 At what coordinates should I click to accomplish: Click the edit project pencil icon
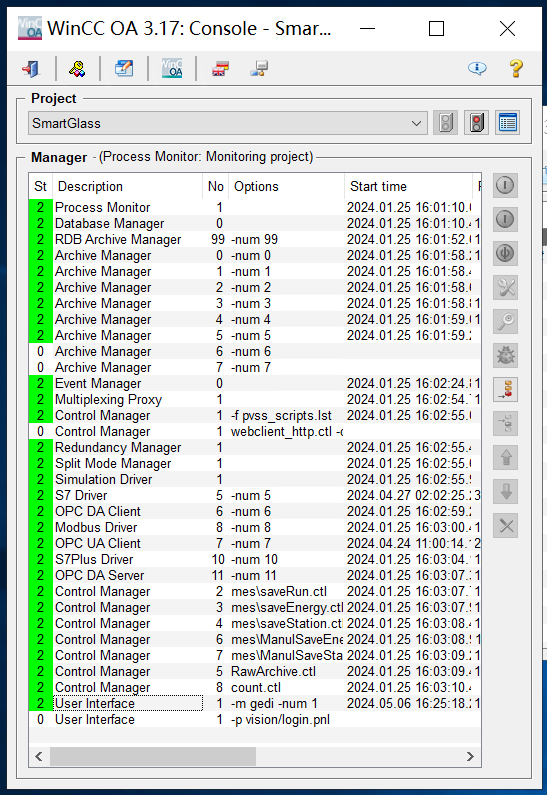click(124, 68)
